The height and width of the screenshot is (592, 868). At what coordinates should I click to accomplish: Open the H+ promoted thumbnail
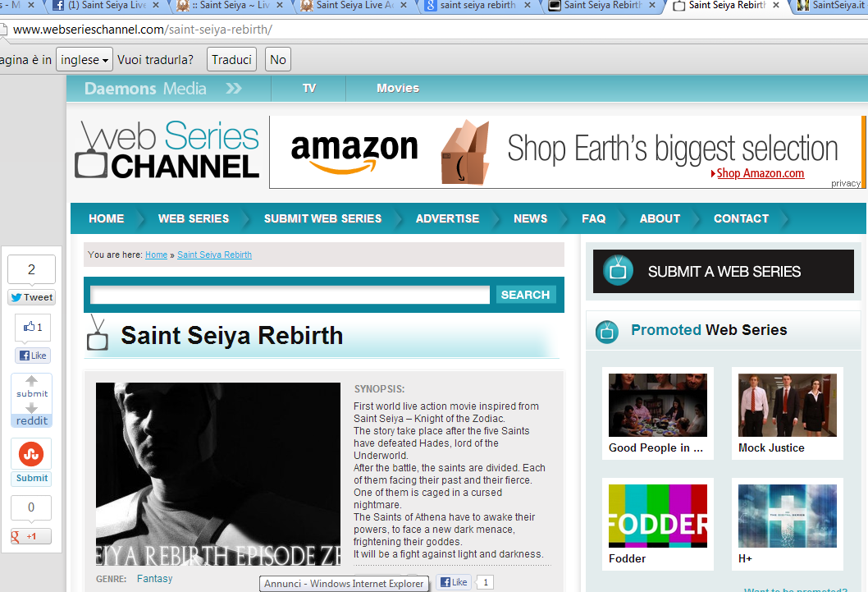pos(787,516)
